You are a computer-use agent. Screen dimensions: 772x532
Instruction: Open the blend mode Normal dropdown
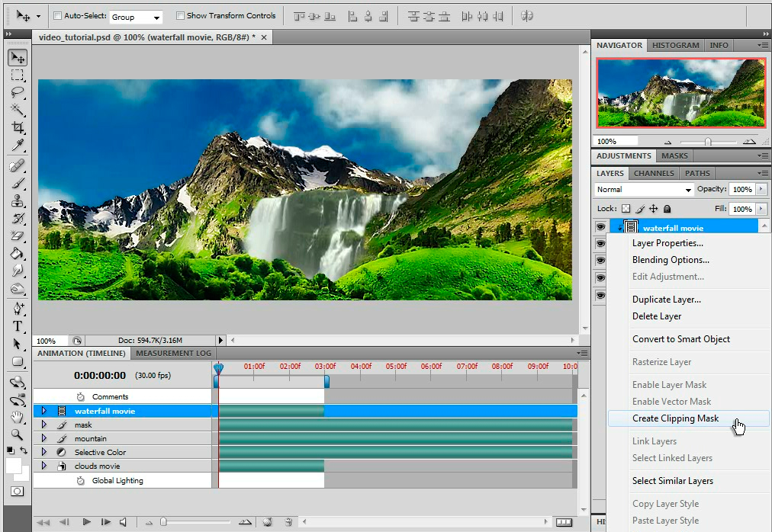[644, 190]
